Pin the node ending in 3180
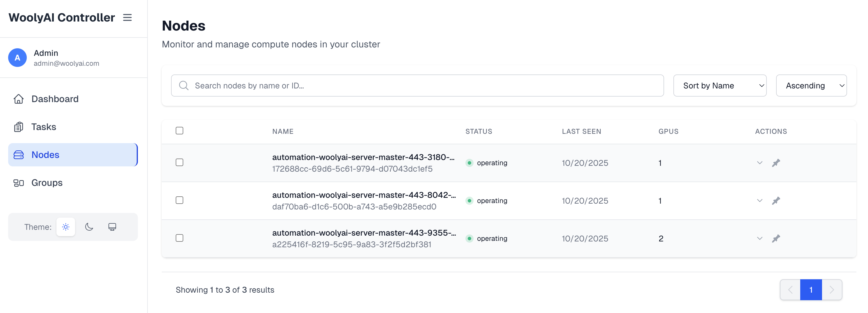 click(776, 163)
